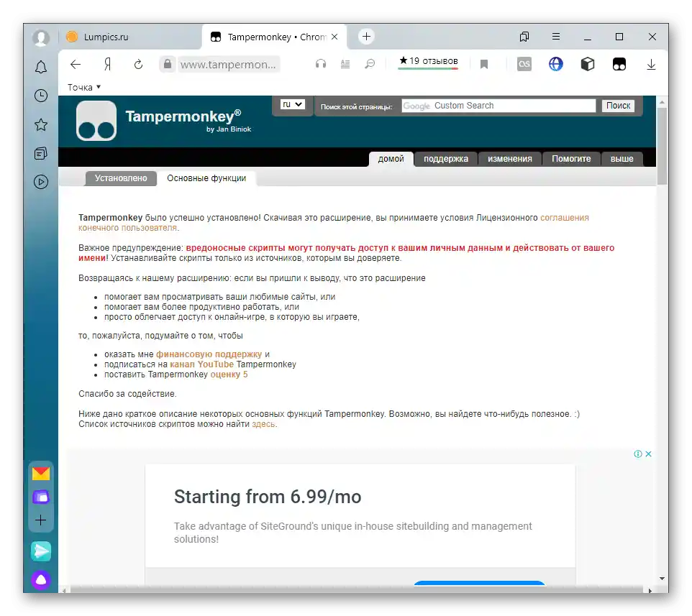692x616 pixels.
Task: Open 19 отзывов site reviews
Action: pos(428,62)
